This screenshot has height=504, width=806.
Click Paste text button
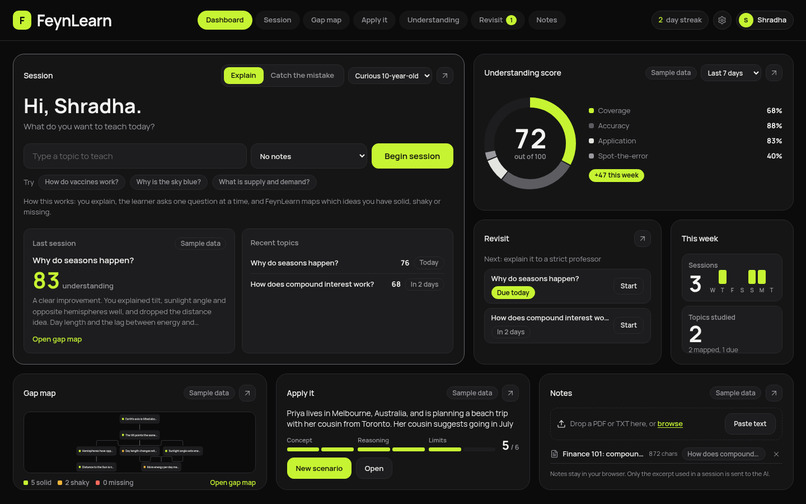(750, 424)
